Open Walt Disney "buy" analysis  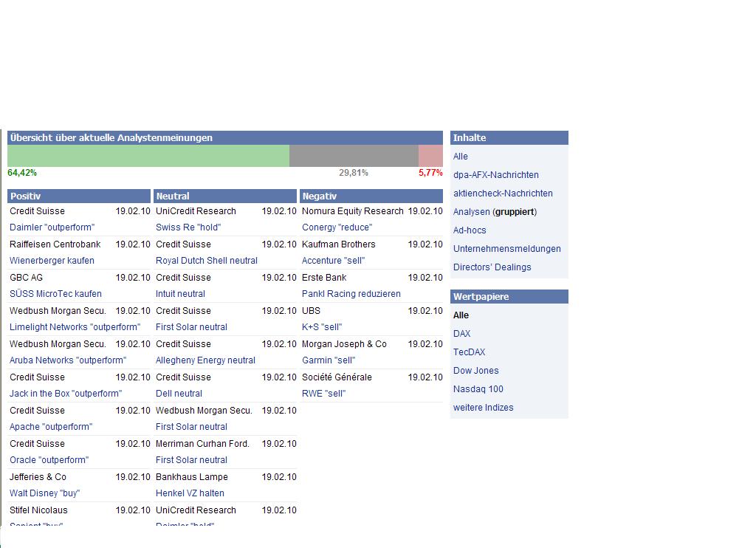point(45,493)
